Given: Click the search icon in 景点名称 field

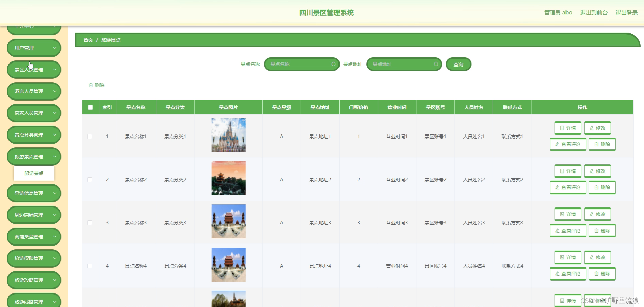Looking at the screenshot, I should [x=333, y=64].
